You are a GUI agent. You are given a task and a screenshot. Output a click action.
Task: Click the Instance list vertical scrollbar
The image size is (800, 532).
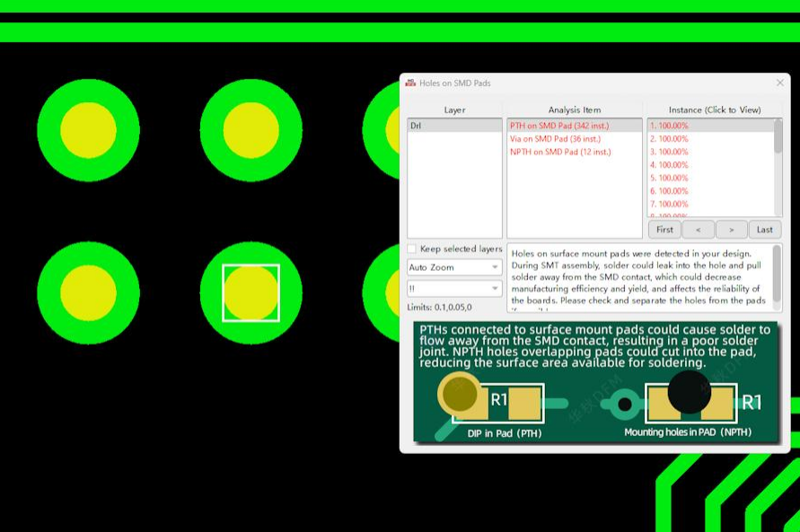778,144
